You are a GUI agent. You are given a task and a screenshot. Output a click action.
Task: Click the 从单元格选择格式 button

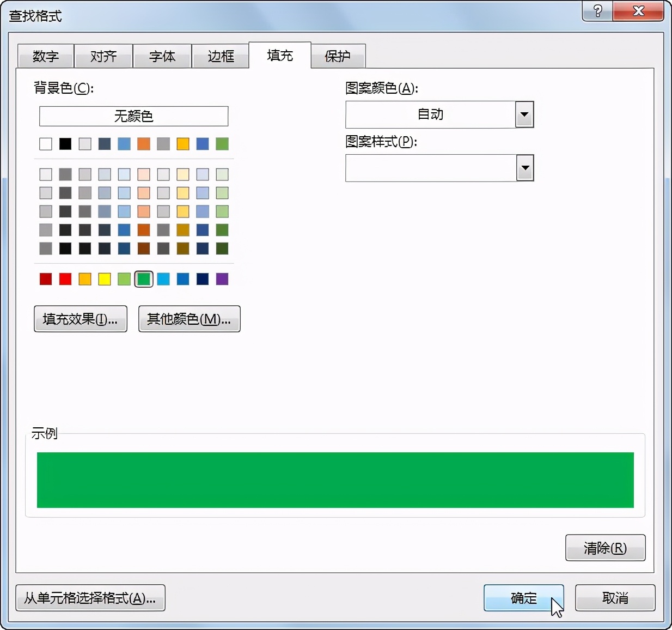coord(90,598)
